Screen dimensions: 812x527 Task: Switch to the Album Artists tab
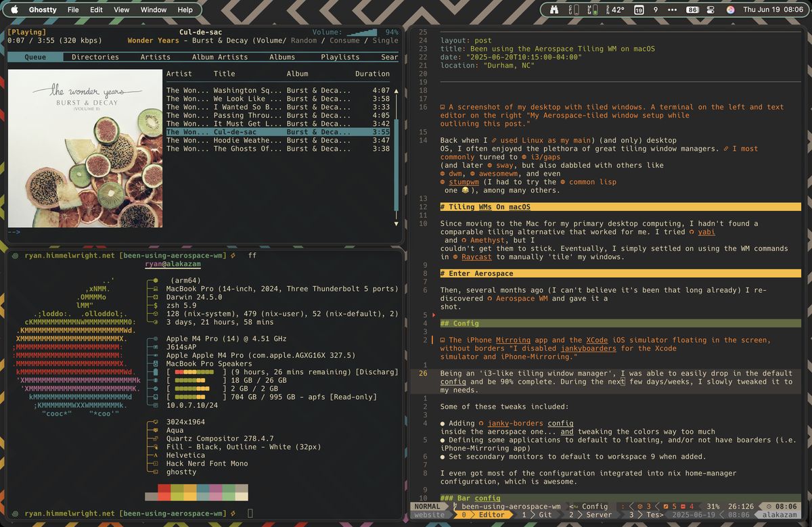pyautogui.click(x=220, y=57)
